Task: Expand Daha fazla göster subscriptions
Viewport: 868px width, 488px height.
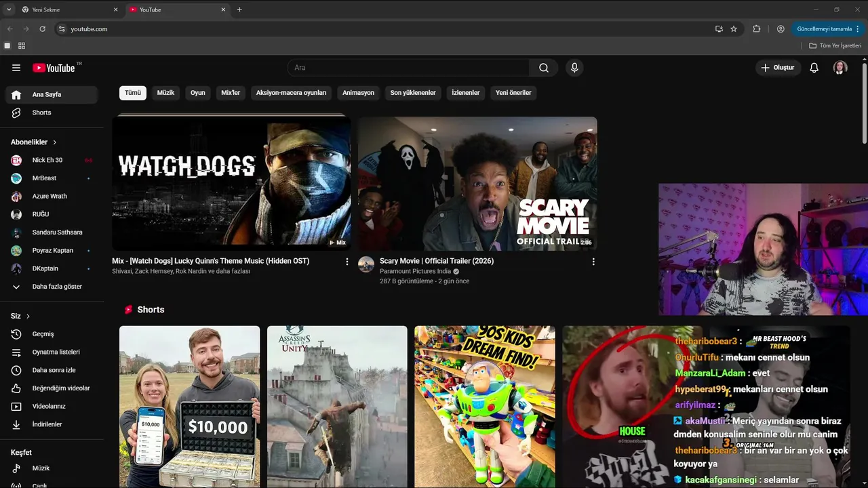Action: click(x=52, y=287)
